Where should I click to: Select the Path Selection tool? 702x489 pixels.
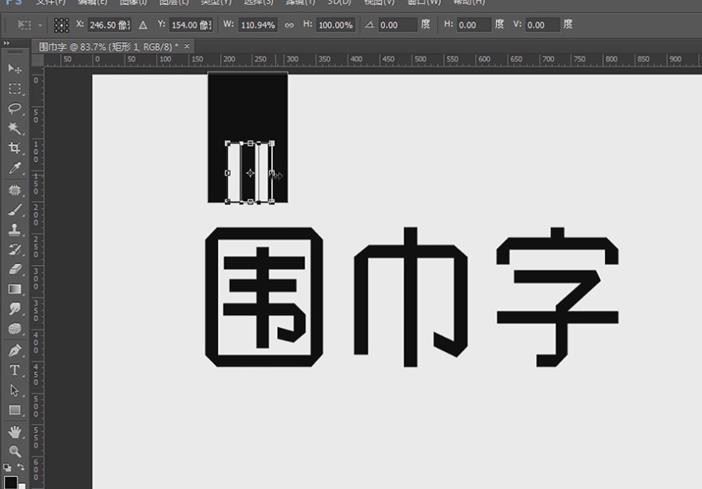click(x=14, y=390)
